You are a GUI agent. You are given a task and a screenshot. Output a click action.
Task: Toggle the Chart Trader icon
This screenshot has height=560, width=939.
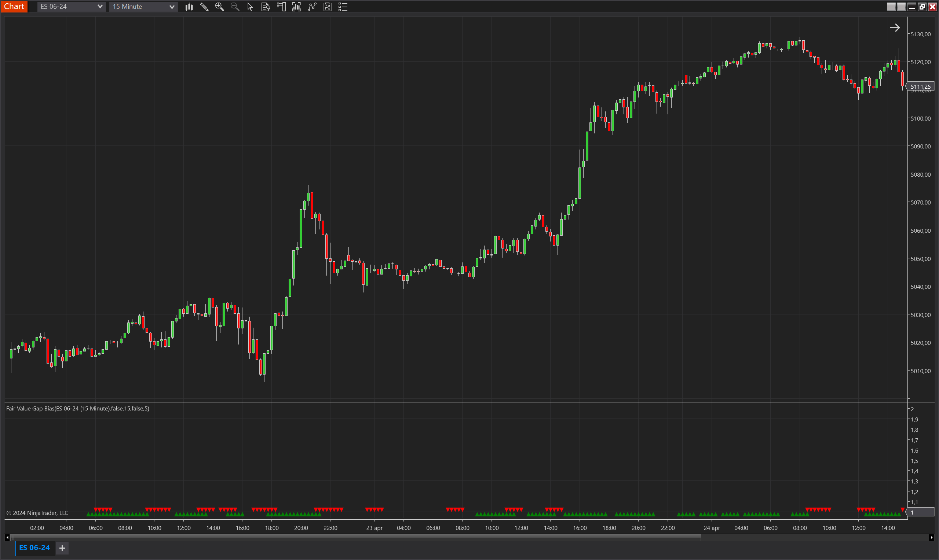click(281, 7)
